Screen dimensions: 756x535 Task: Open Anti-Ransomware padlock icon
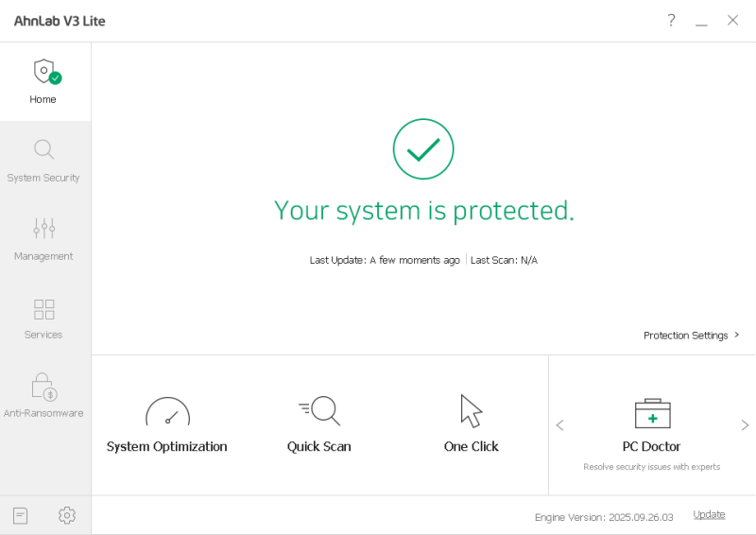point(44,386)
